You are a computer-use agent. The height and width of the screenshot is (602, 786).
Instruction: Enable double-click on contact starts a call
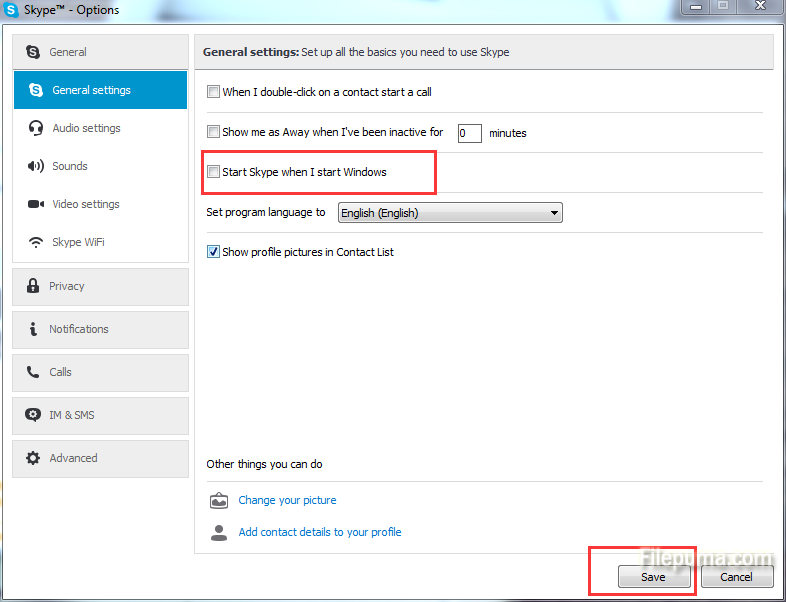tap(213, 92)
